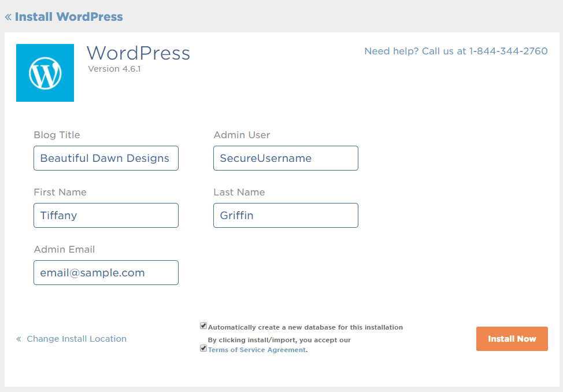Open the Terms of Service Agreement link

pos(257,350)
